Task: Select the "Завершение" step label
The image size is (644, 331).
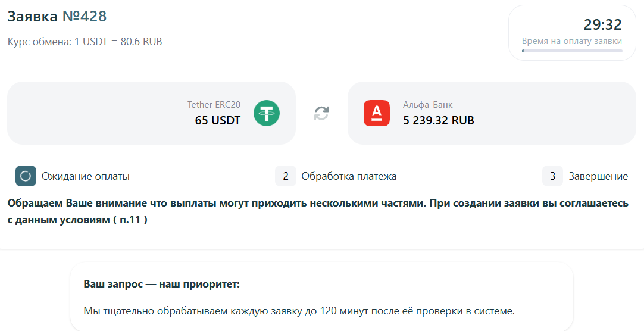Action: (598, 176)
